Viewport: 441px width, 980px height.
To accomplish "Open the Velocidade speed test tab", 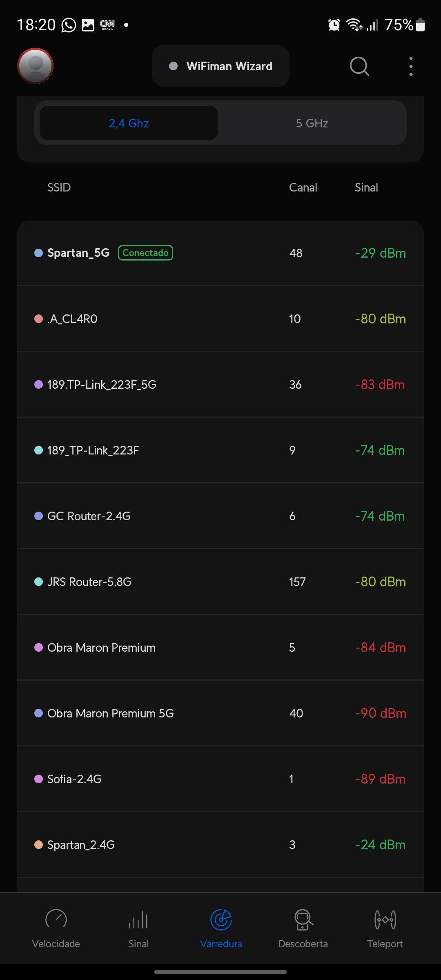I will 56,928.
